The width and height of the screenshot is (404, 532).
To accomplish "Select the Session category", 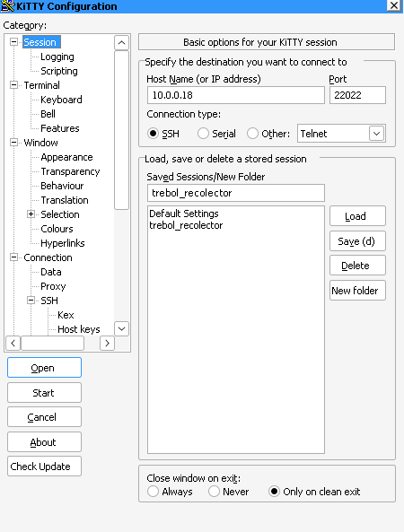I will (x=41, y=42).
